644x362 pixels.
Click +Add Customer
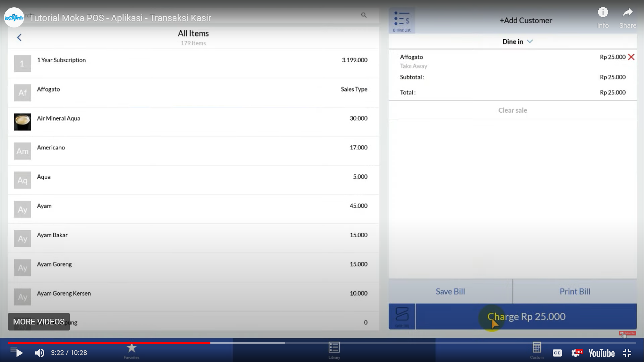[x=526, y=20]
